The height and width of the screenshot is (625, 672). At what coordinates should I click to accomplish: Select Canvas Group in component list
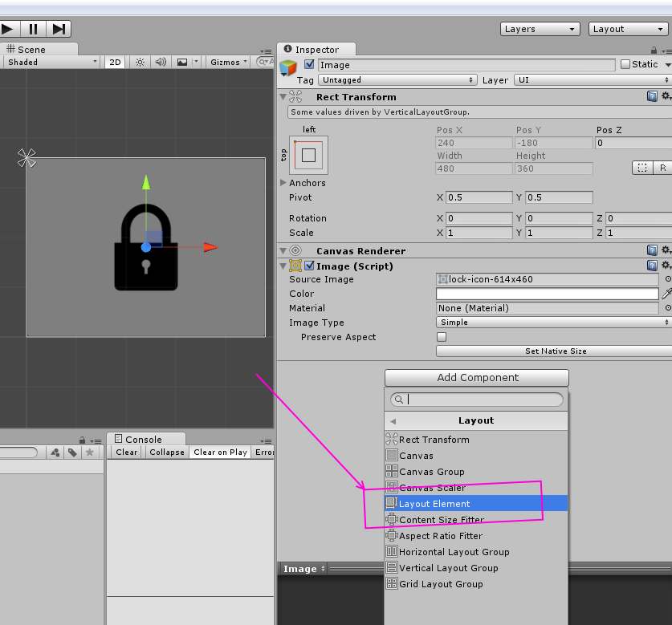coord(476,472)
